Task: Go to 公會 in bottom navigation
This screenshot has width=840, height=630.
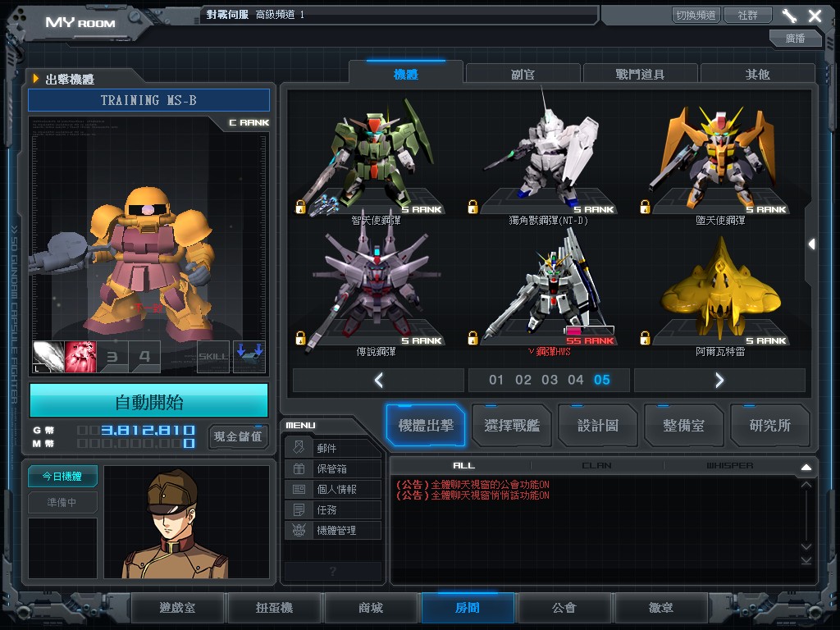Action: [x=564, y=608]
